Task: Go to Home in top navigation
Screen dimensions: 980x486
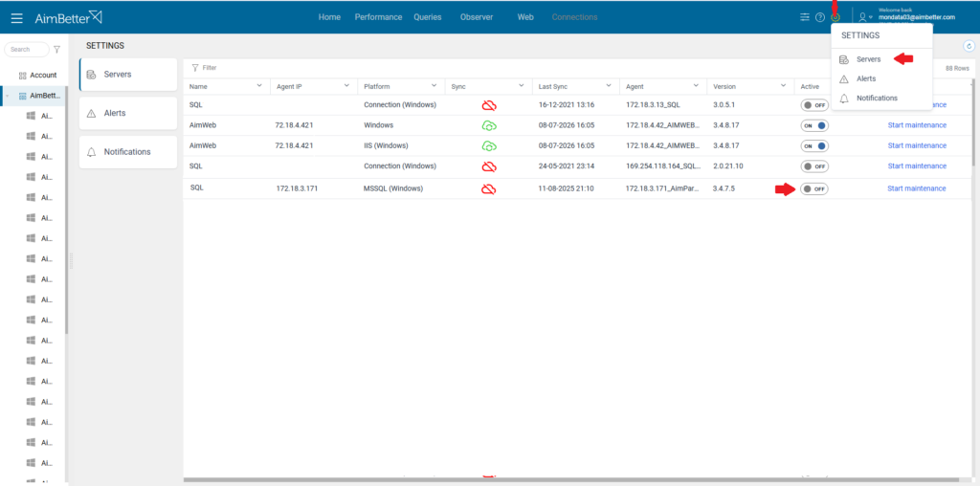Action: point(329,17)
